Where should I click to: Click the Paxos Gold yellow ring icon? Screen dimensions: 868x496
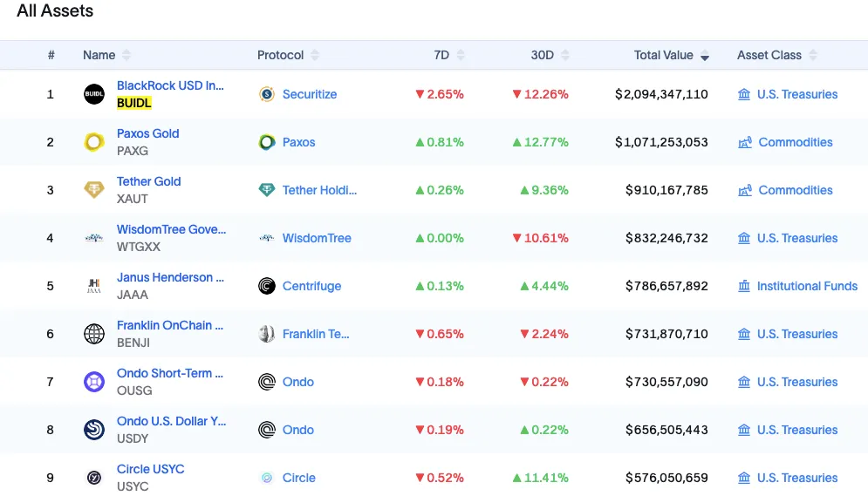pos(94,142)
